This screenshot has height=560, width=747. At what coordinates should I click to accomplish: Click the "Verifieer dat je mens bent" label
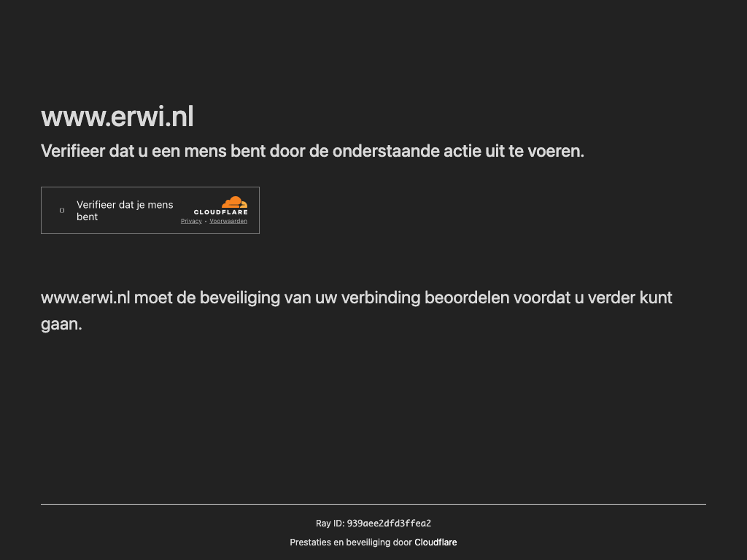125,211
